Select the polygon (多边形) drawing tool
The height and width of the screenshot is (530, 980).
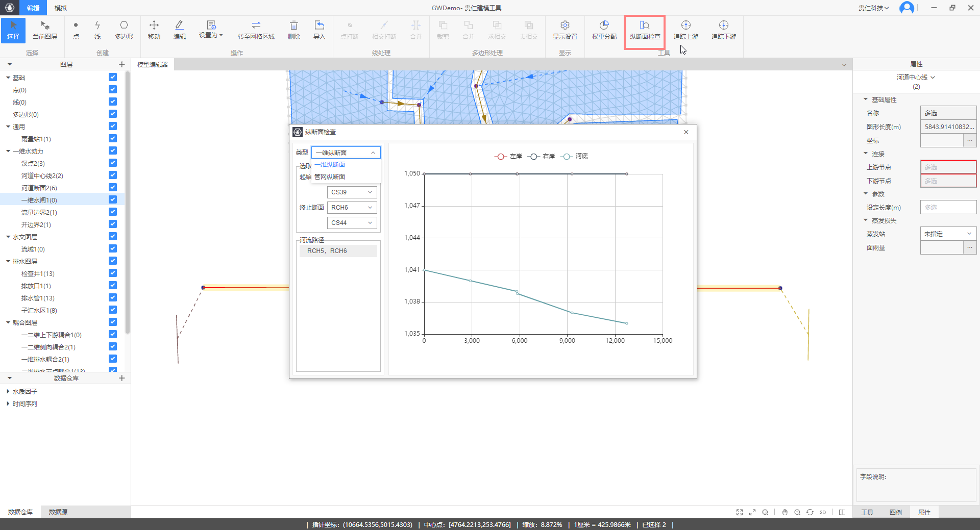(x=124, y=30)
